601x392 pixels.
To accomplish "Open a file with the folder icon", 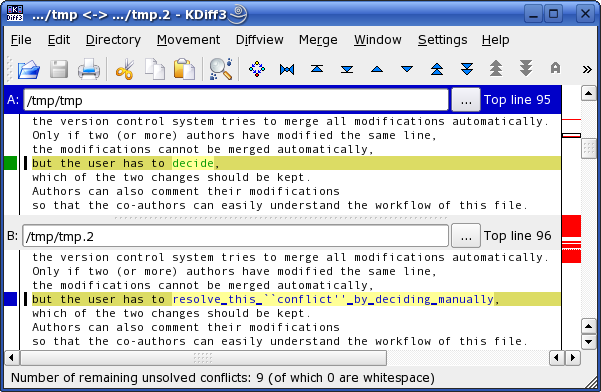I will (29, 69).
